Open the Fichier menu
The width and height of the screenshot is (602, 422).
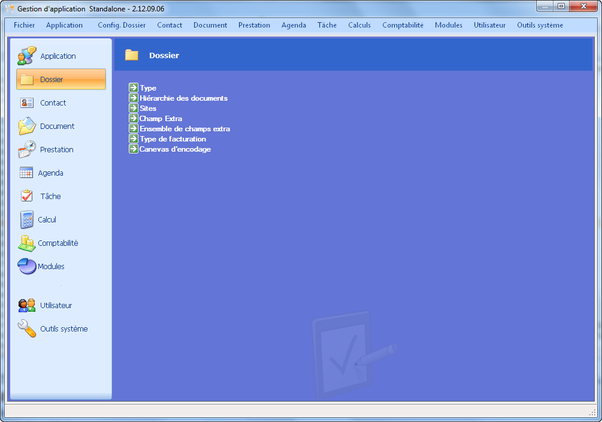[x=24, y=24]
